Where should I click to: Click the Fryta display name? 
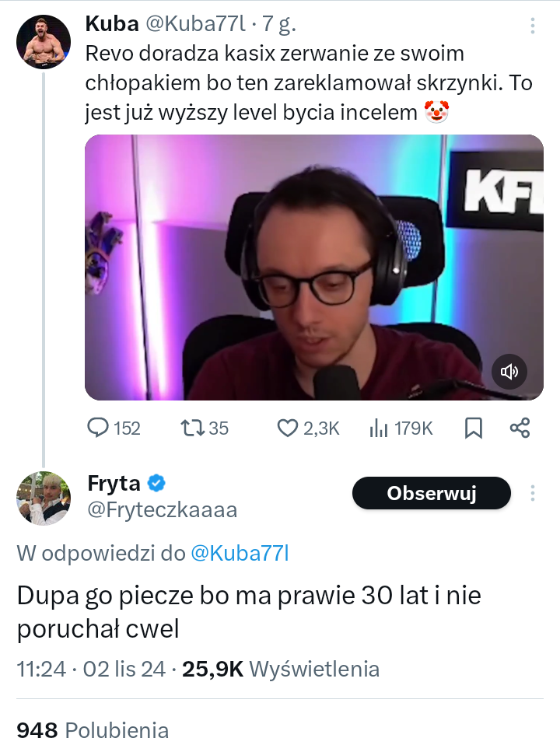tap(114, 484)
